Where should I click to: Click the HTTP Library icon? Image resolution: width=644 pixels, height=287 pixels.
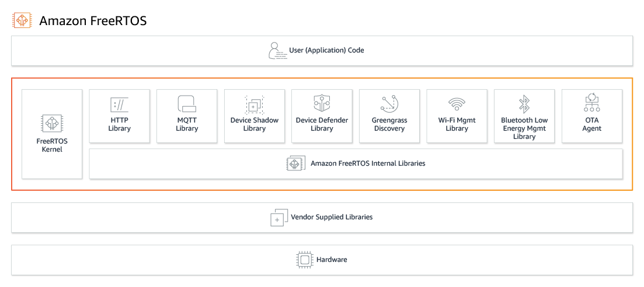(119, 104)
